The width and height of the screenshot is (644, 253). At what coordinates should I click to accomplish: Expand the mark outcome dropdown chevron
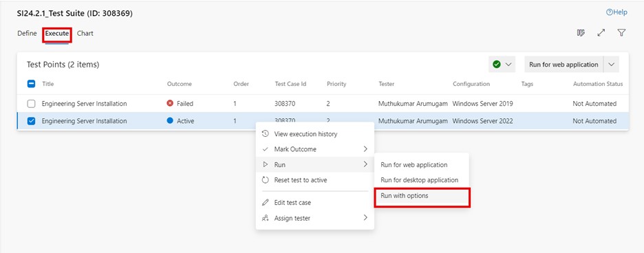pos(508,65)
